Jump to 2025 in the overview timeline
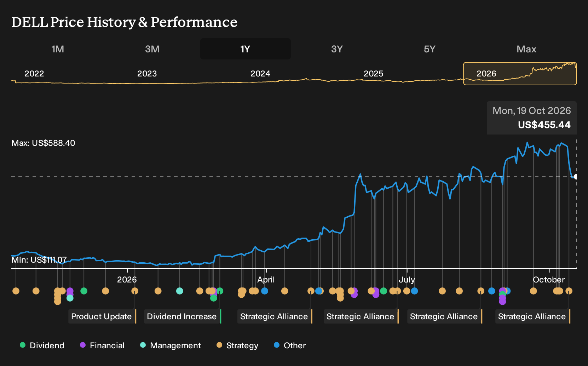The image size is (588, 366). pyautogui.click(x=374, y=74)
